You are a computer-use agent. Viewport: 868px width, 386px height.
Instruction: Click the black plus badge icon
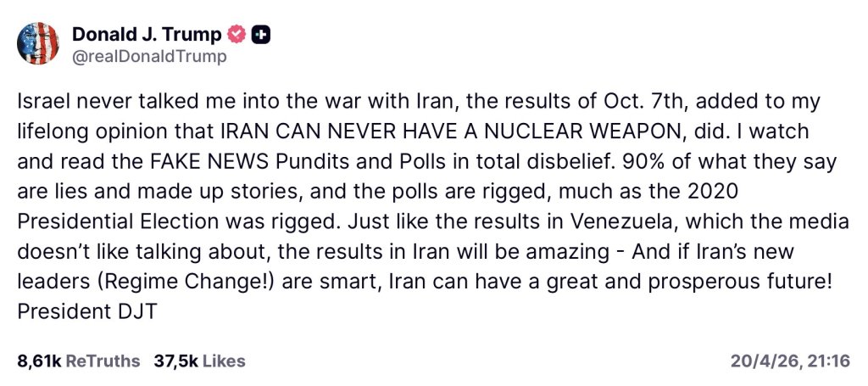pos(261,34)
